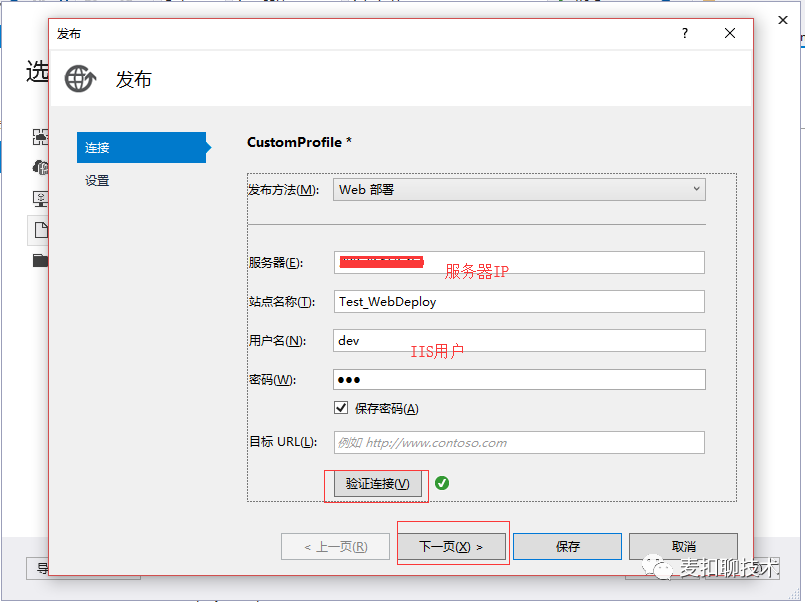Focus the 服务器 input field
This screenshot has width=805, height=603.
pyautogui.click(x=519, y=263)
